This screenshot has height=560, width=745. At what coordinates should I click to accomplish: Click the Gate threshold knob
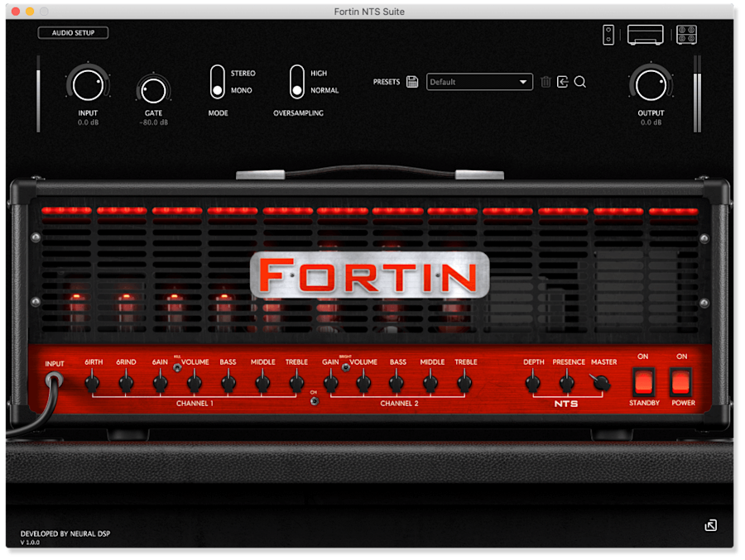click(153, 89)
